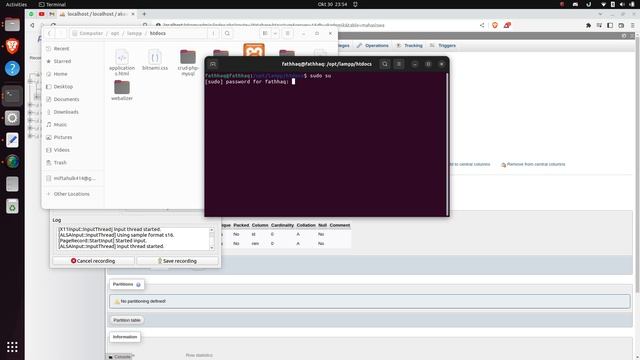Click Remove from central columns link

(x=533, y=164)
